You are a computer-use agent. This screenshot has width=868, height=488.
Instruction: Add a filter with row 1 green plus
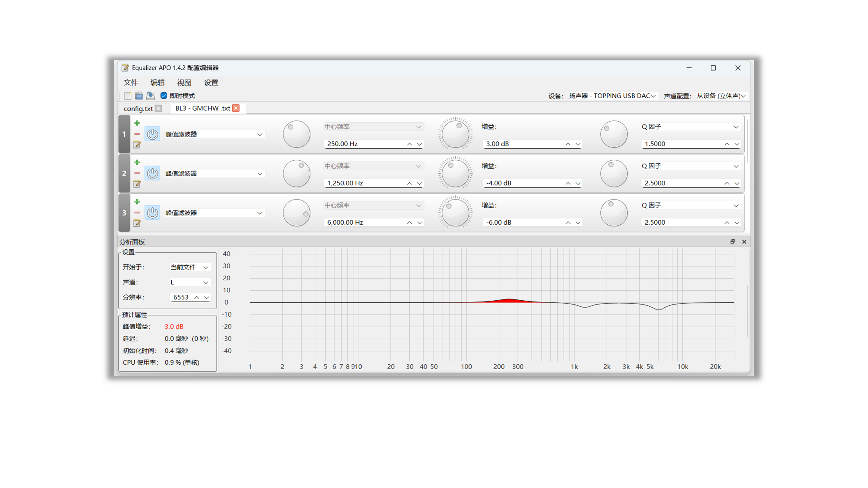pos(137,123)
